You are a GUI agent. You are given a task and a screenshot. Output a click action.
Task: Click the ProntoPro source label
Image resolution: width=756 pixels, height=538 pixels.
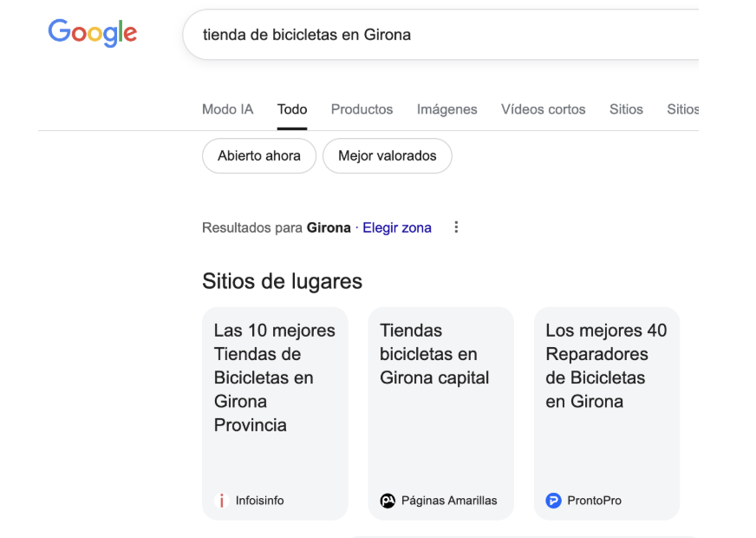click(x=594, y=501)
